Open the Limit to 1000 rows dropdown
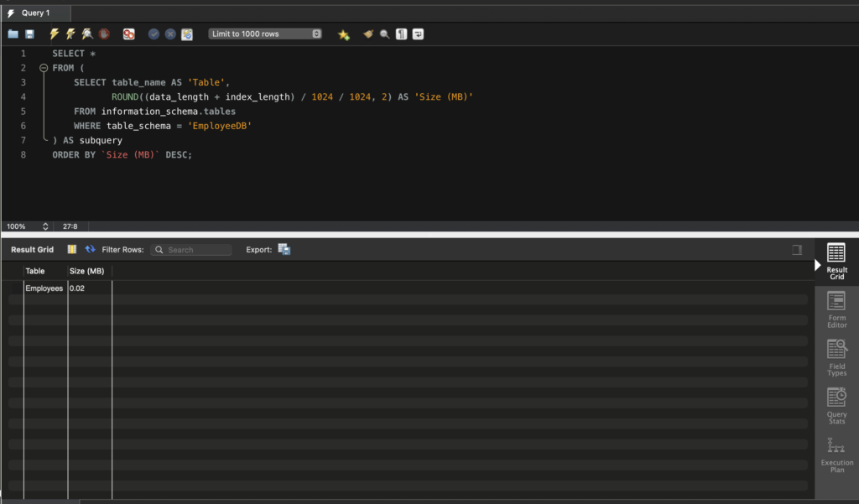 point(265,34)
